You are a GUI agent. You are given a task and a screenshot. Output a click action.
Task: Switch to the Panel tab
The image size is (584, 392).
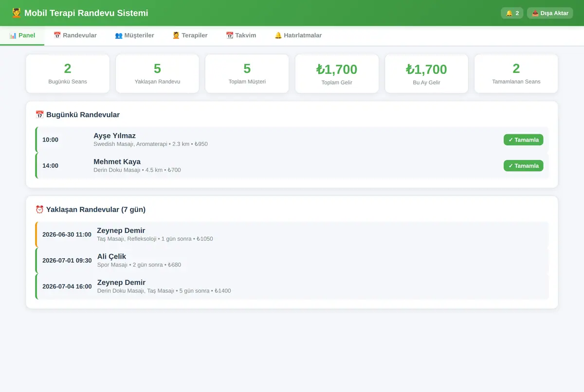click(22, 36)
